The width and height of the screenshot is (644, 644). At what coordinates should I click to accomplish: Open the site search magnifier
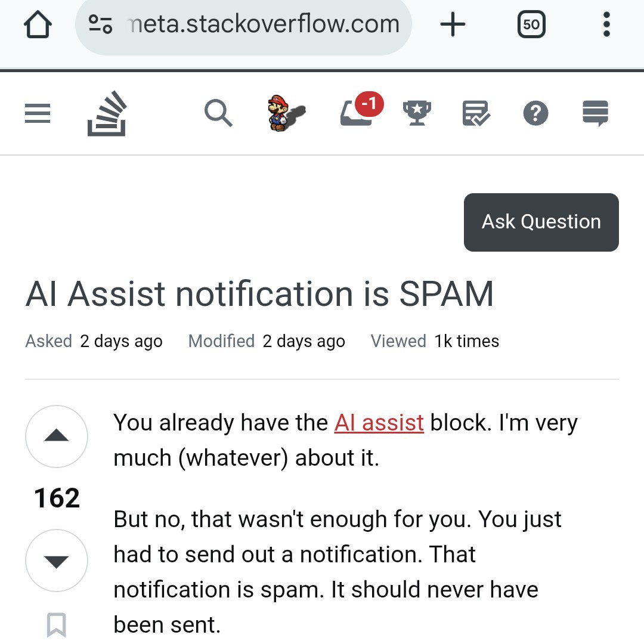click(x=218, y=113)
